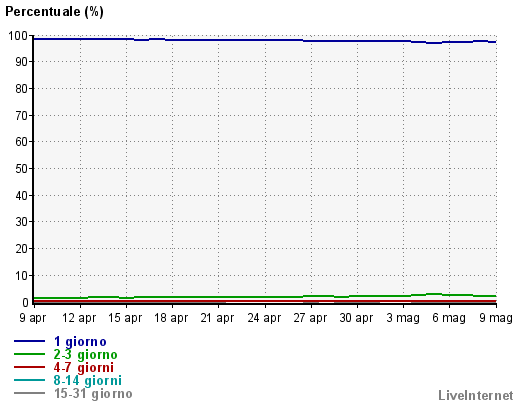Select the '15-31 giorno' legend label
520x405 pixels.
click(93, 393)
